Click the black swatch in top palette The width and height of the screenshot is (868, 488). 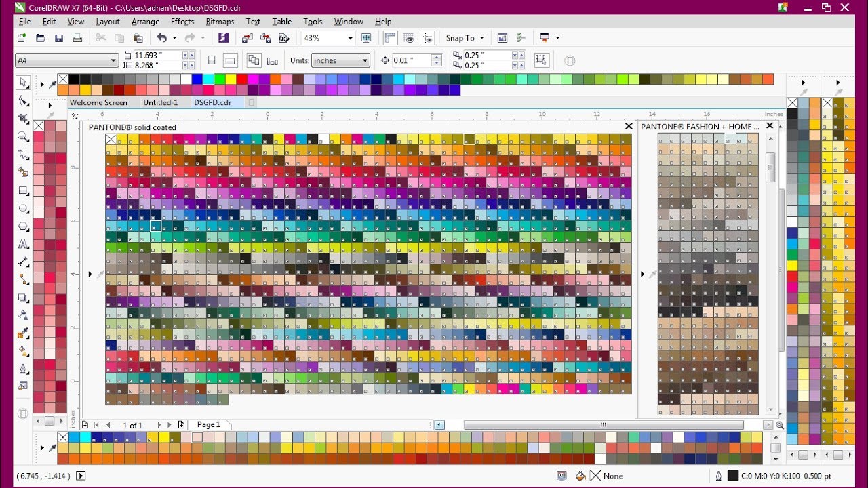74,79
